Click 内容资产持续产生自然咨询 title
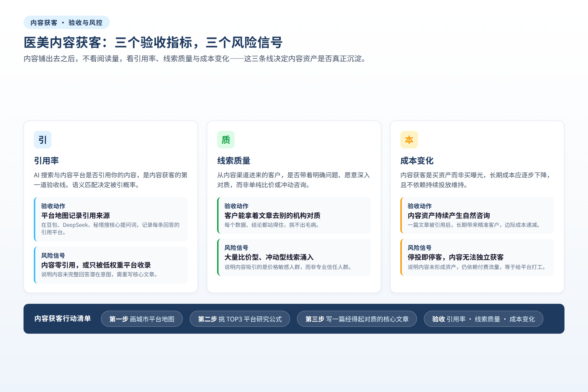 click(449, 216)
